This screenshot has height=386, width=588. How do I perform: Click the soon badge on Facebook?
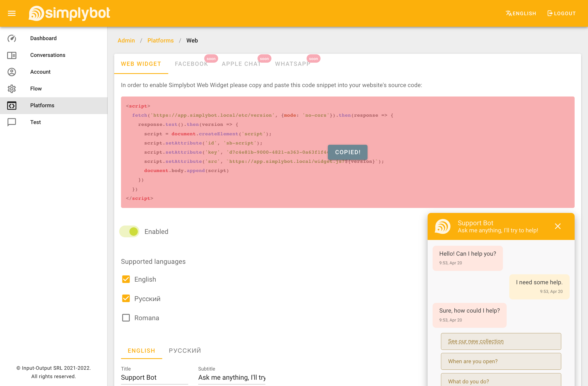click(211, 59)
